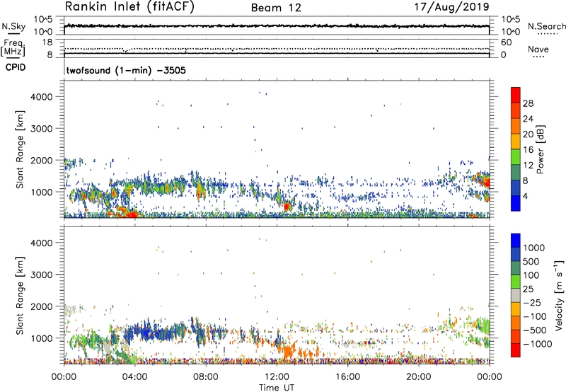This screenshot has width=566, height=392.
Task: Click the "Time UT" axis title
Action: click(x=277, y=388)
